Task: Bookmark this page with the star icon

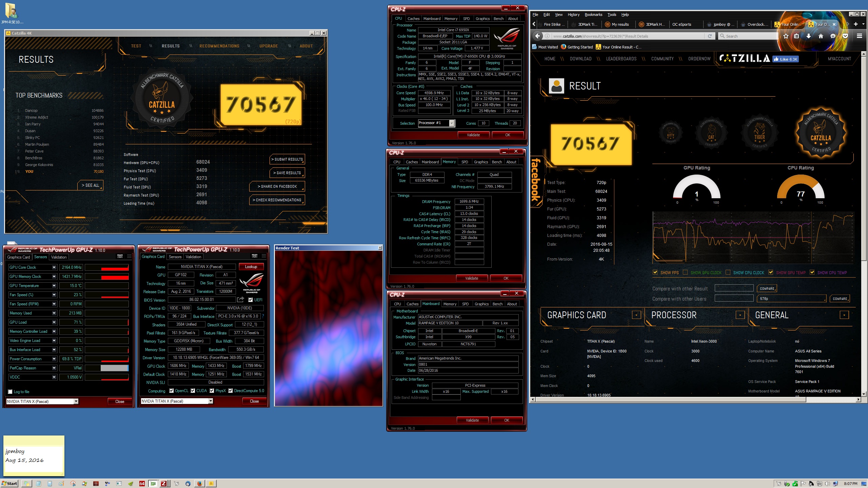Action: click(786, 36)
